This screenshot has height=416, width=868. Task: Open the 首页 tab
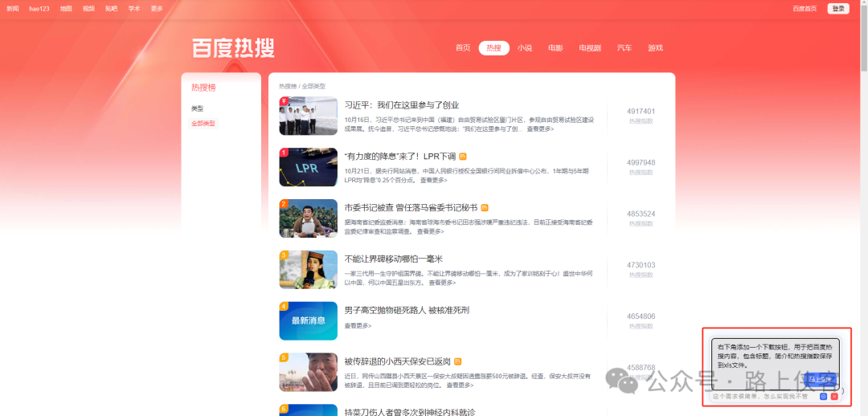[463, 48]
